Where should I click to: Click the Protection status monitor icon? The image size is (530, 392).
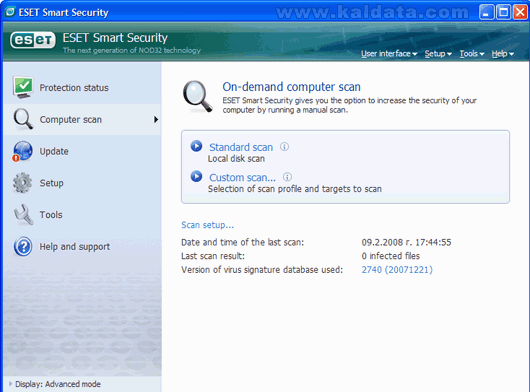23,87
